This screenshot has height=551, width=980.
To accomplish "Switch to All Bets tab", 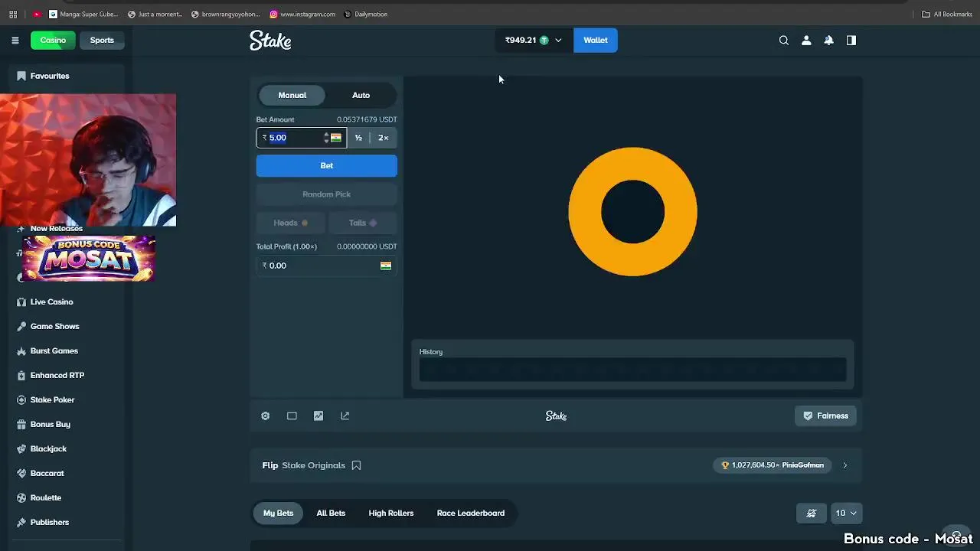I will (331, 513).
